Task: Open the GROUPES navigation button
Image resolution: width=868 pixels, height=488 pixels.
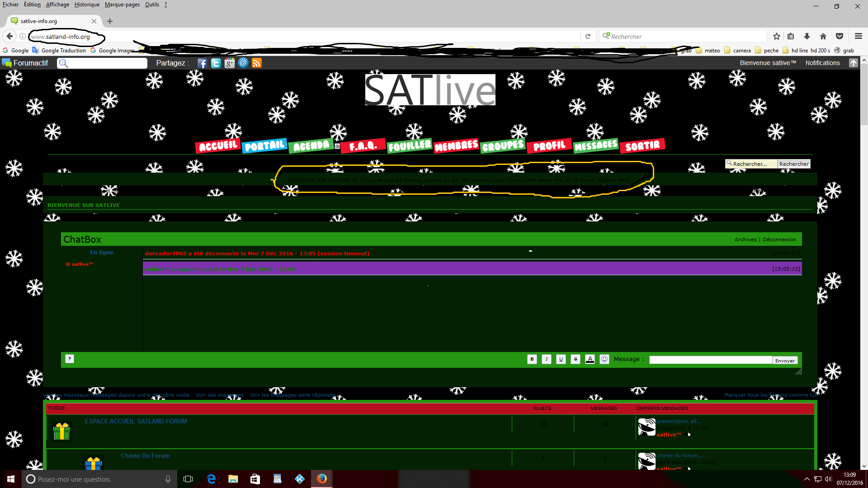Action: 503,146
